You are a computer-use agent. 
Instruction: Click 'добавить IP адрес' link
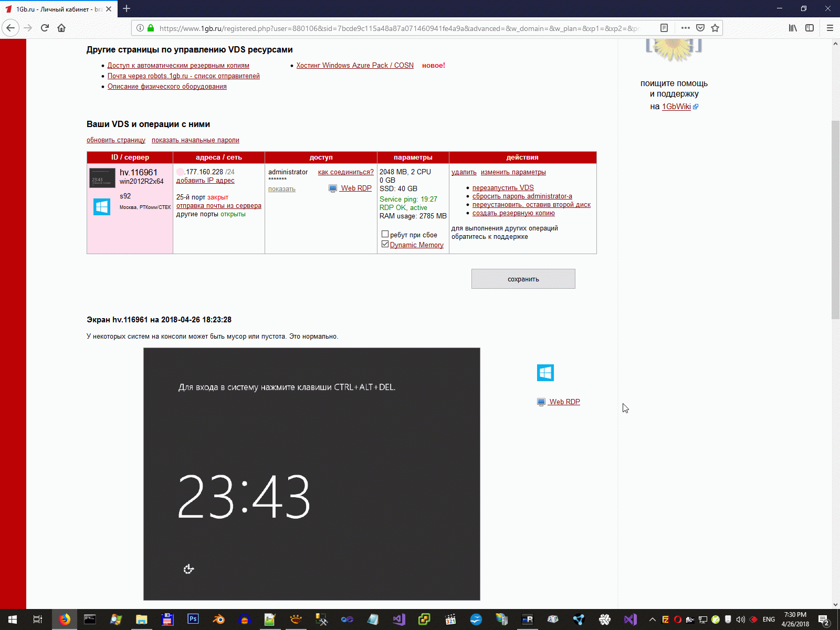pyautogui.click(x=205, y=181)
